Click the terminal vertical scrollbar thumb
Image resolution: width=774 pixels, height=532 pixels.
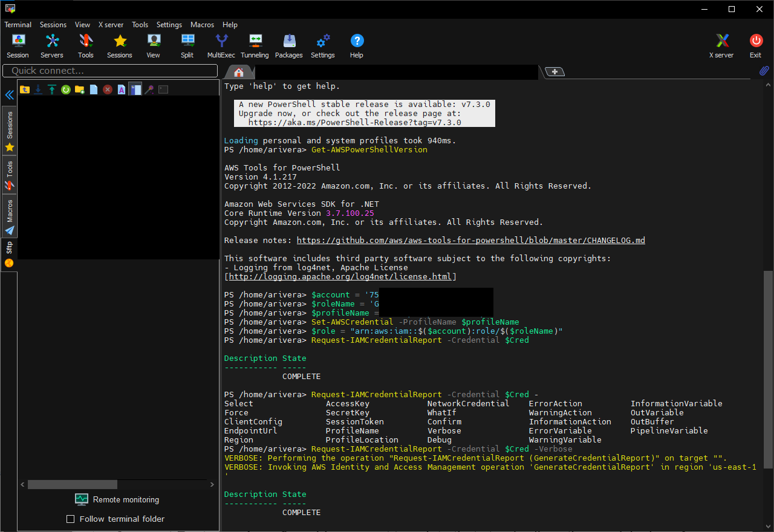pos(769,369)
